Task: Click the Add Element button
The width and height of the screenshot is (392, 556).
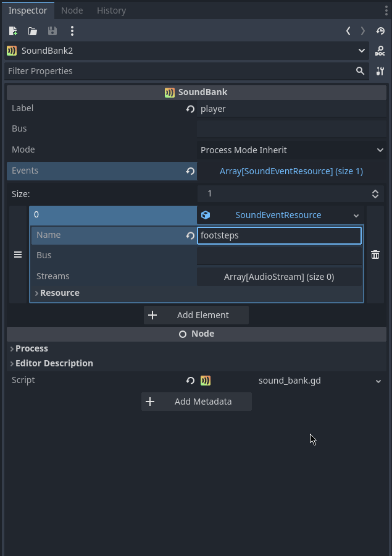Action: click(196, 315)
